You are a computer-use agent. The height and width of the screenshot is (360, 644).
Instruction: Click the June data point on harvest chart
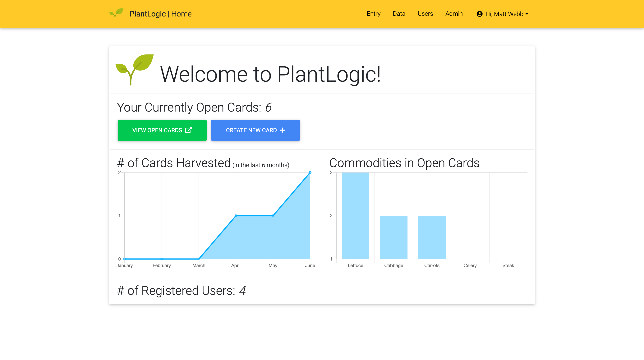pyautogui.click(x=310, y=173)
